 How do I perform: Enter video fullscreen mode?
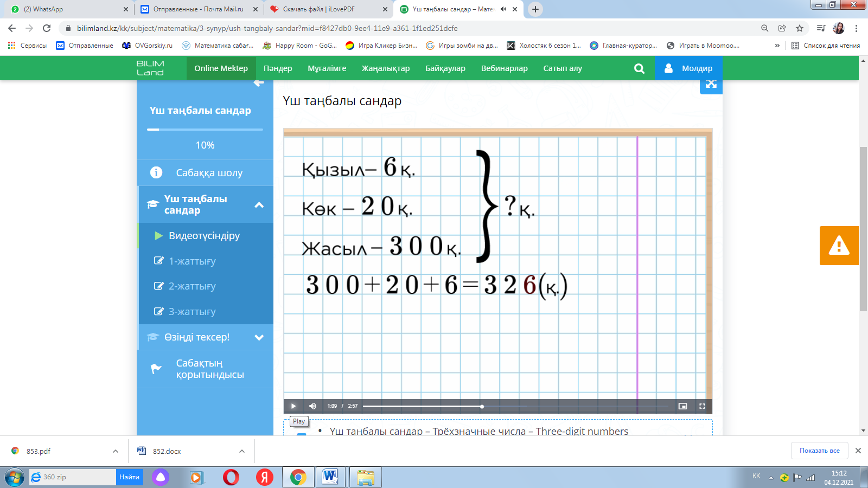pos(702,406)
